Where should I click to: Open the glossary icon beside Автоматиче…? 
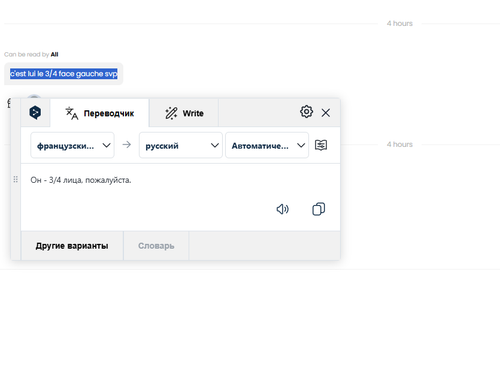[x=321, y=145]
